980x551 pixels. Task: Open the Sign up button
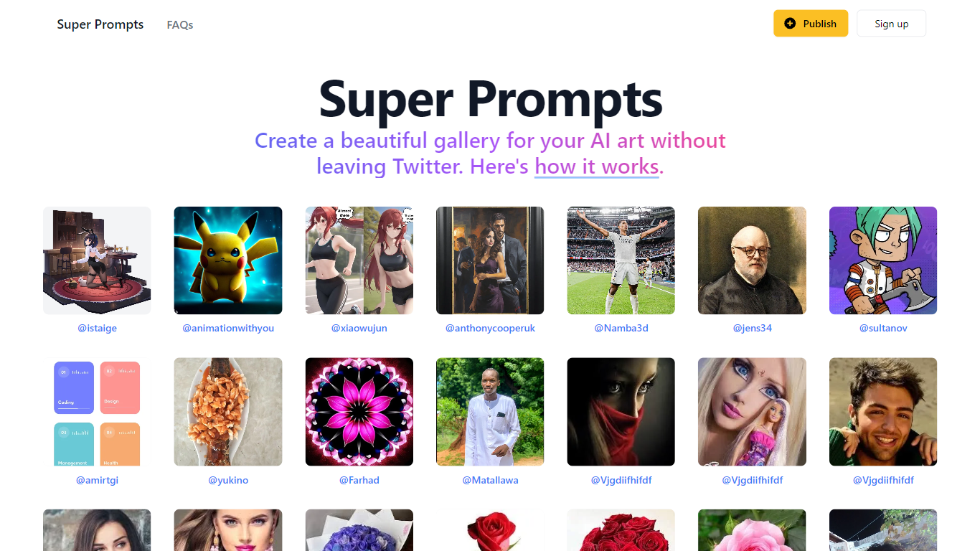[891, 24]
